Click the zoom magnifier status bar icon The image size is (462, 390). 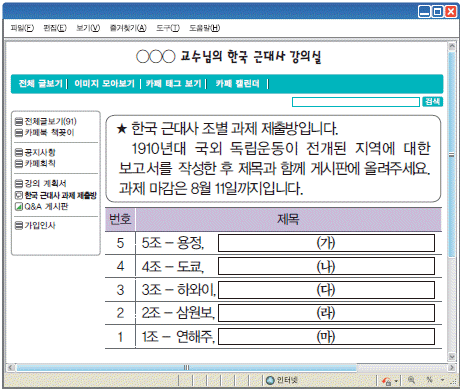[x=411, y=380]
